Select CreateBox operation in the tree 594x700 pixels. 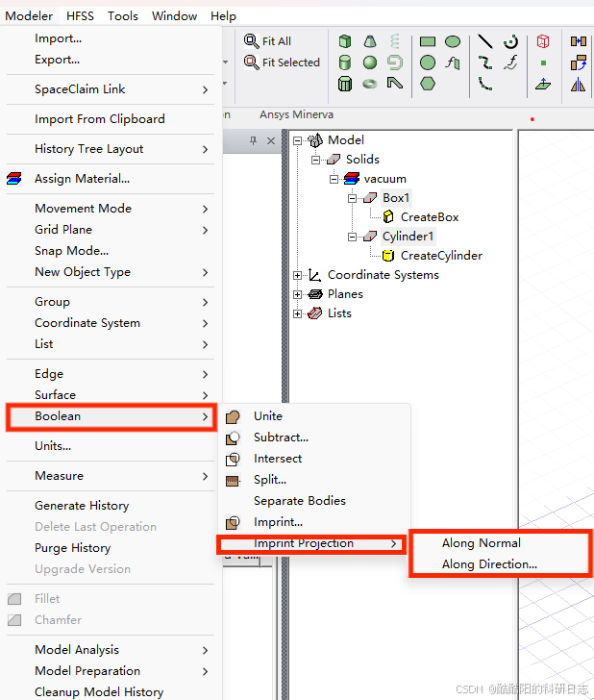(x=430, y=217)
